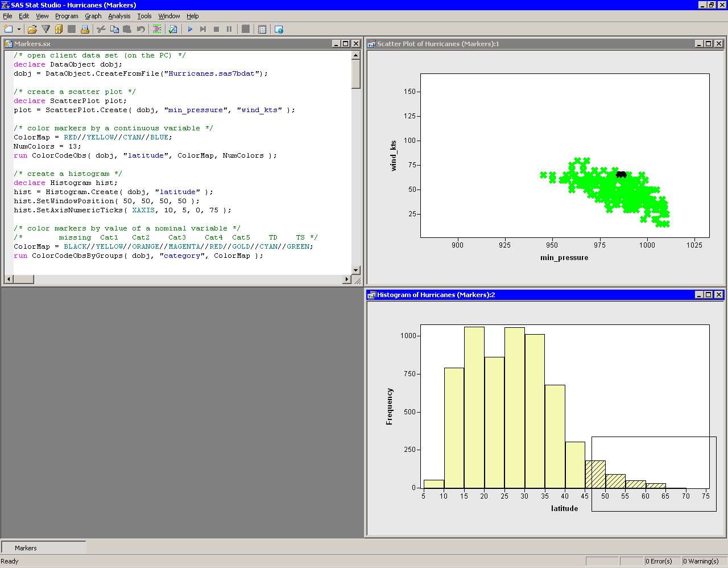Click the New workspace icon in toolbar

click(x=8, y=29)
